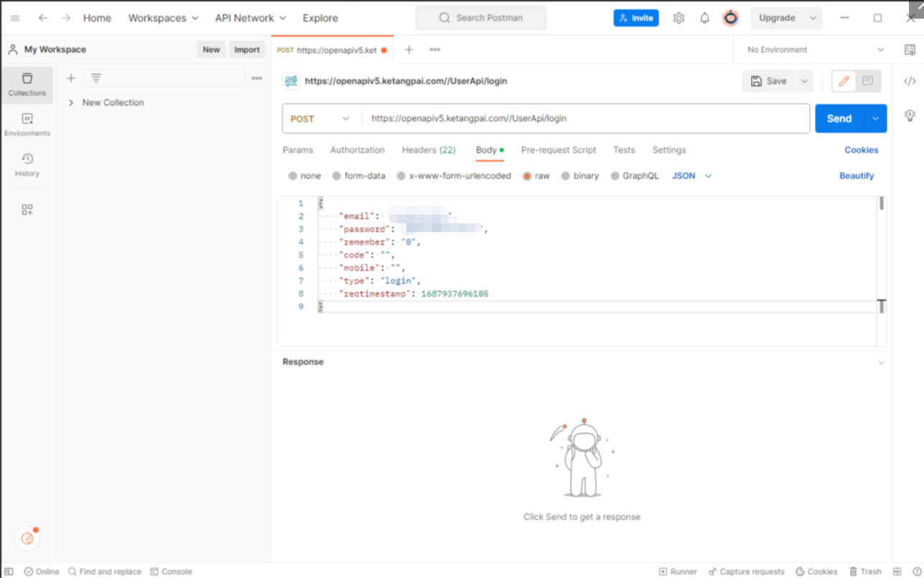The height and width of the screenshot is (578, 924).
Task: Open the Runner in status bar
Action: tap(678, 572)
